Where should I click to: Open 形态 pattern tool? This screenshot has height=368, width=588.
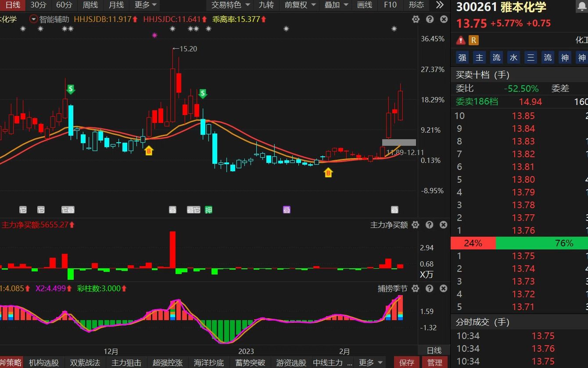click(416, 5)
